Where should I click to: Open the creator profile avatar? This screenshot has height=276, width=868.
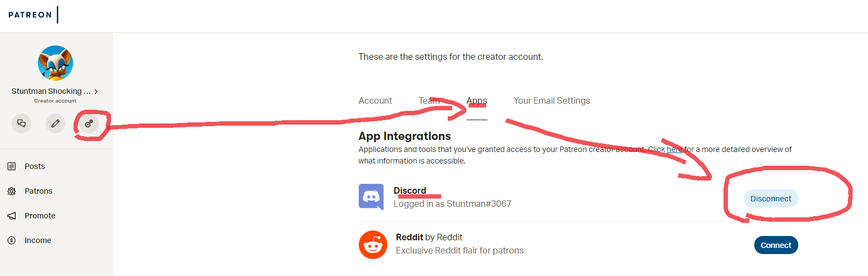55,63
